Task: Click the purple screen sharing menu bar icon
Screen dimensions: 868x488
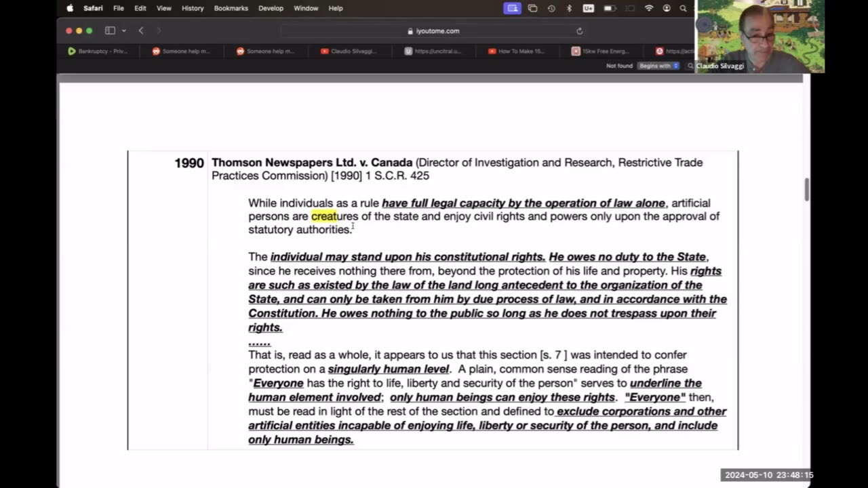Action: pos(513,8)
